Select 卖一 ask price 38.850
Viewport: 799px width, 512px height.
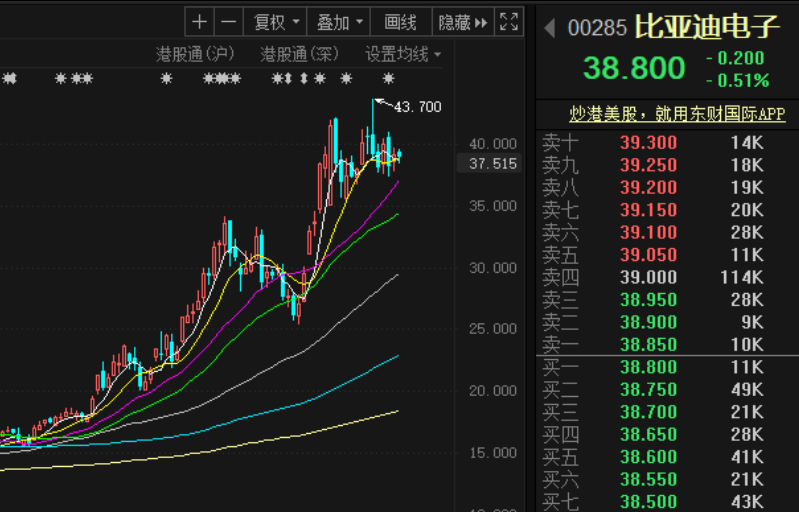(x=648, y=344)
